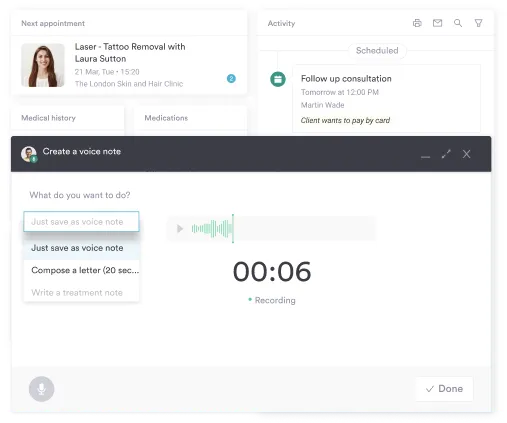Image resolution: width=507 pixels, height=423 pixels.
Task: Select 'Write a treatment note' option
Action: coord(81,293)
